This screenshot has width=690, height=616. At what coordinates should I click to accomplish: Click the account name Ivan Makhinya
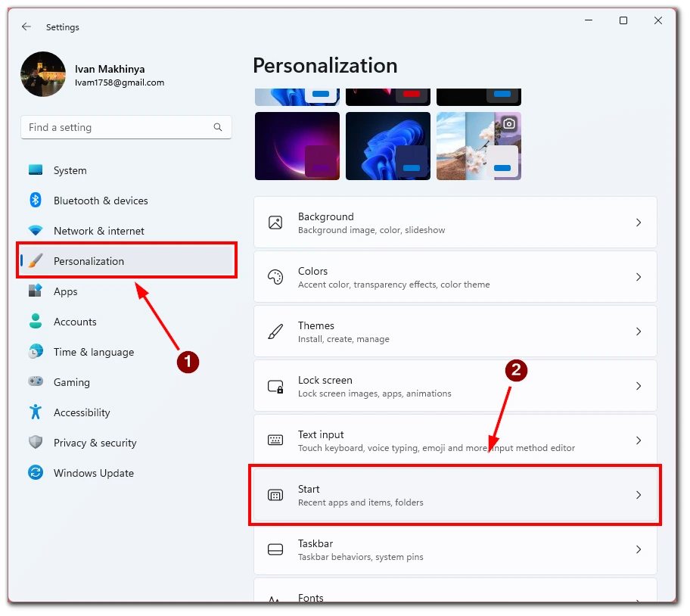[110, 69]
